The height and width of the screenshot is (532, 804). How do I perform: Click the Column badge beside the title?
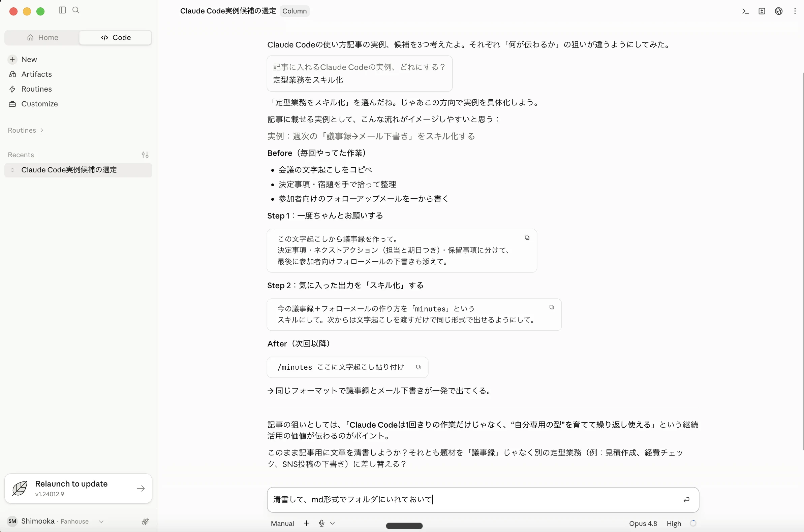(295, 11)
